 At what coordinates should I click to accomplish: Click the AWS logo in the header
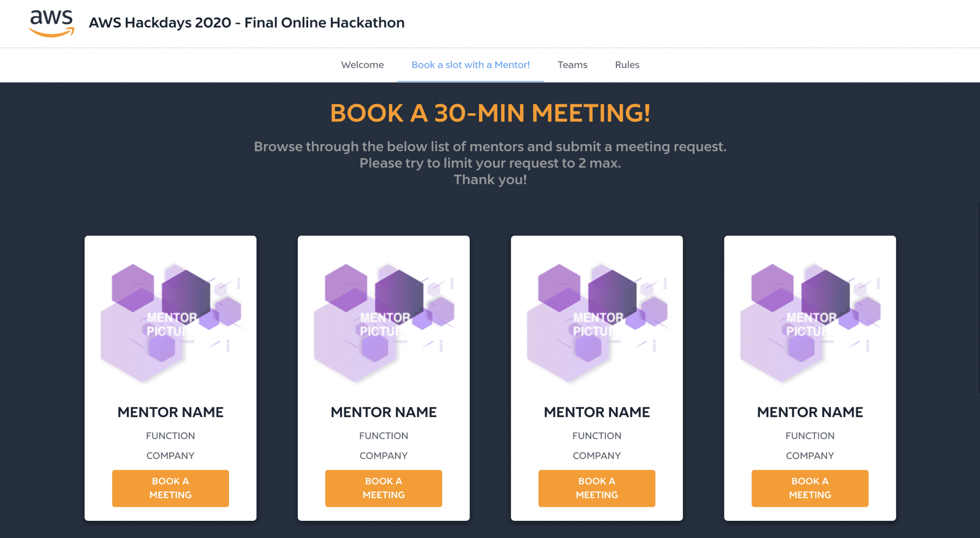(51, 23)
